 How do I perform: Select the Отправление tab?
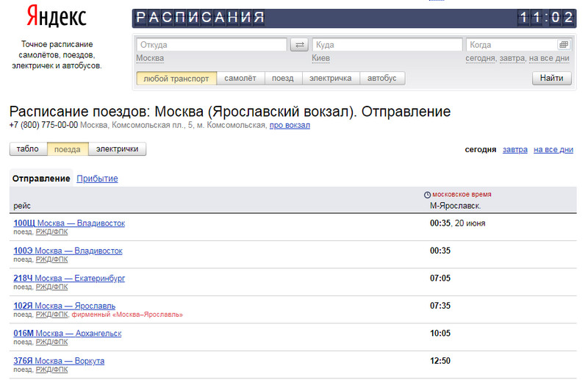click(41, 179)
